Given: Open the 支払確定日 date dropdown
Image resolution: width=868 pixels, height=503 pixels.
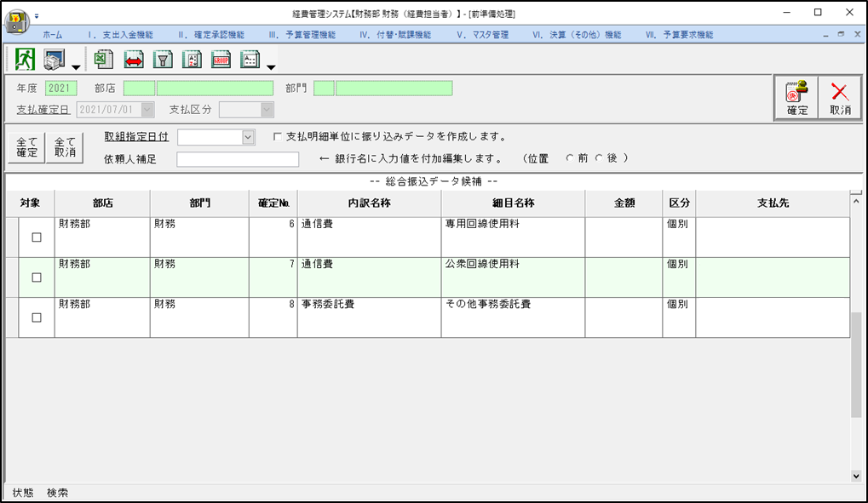Looking at the screenshot, I should [x=147, y=110].
